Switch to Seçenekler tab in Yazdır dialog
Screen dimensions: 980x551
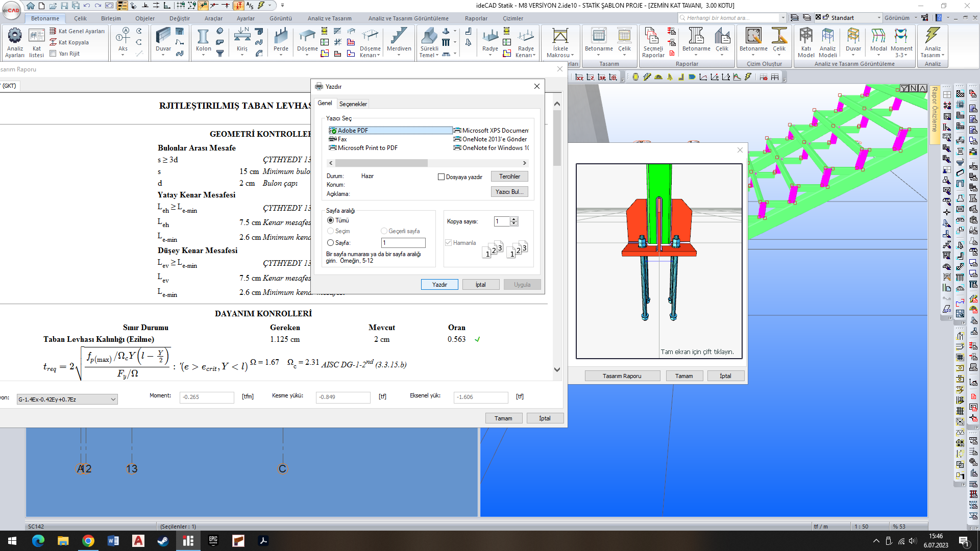click(353, 104)
